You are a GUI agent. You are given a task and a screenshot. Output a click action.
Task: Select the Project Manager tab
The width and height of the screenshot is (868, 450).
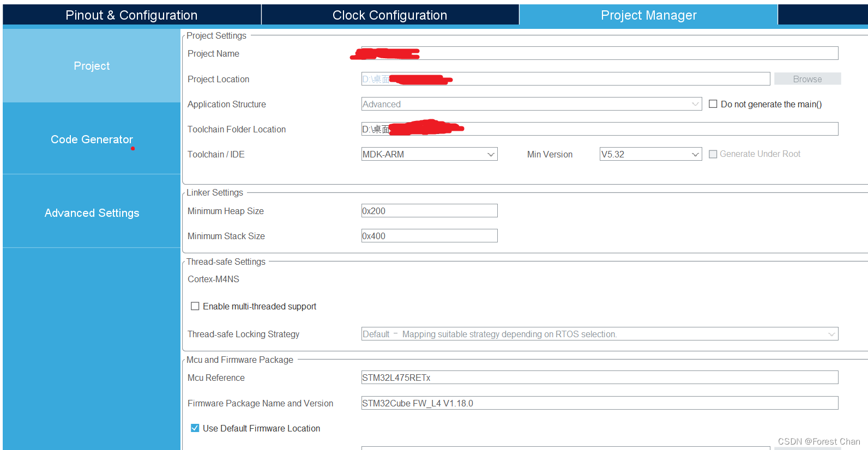point(648,15)
